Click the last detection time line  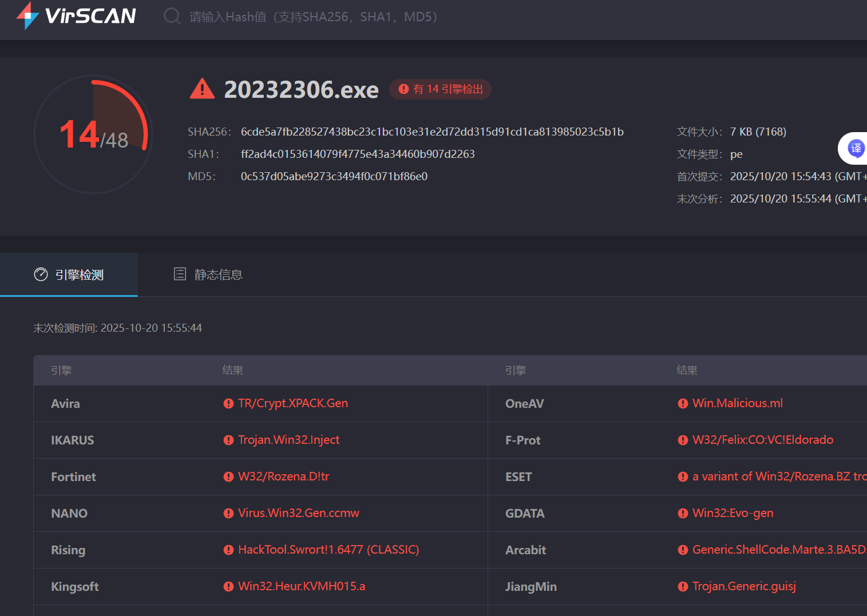(117, 328)
